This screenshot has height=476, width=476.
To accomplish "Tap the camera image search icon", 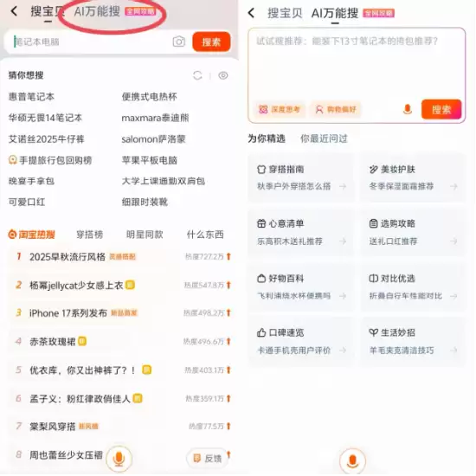I will click(x=179, y=42).
